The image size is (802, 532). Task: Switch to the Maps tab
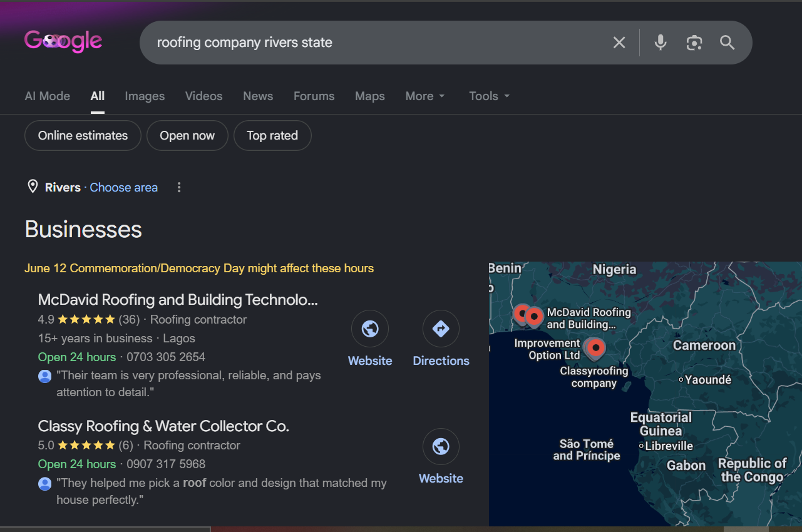(370, 96)
